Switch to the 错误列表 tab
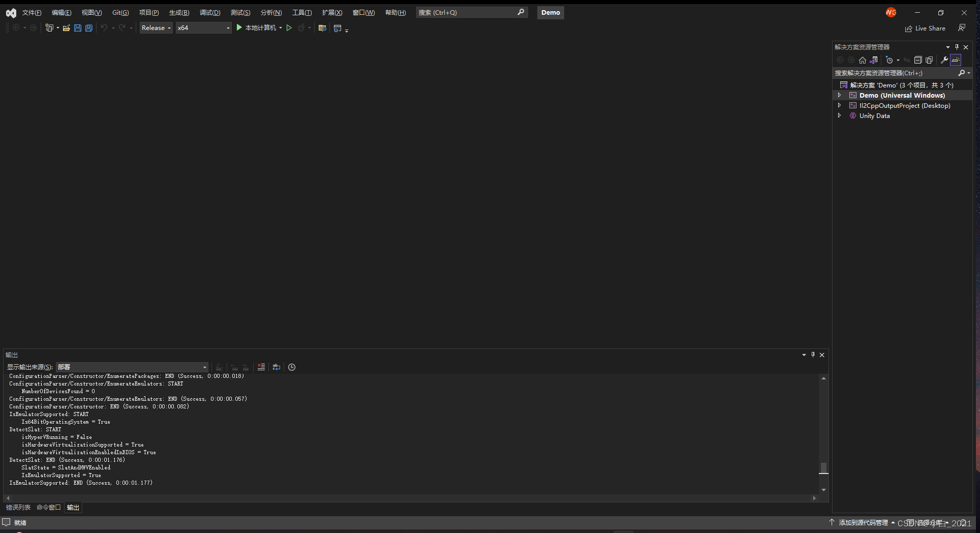The height and width of the screenshot is (533, 980). (18, 507)
